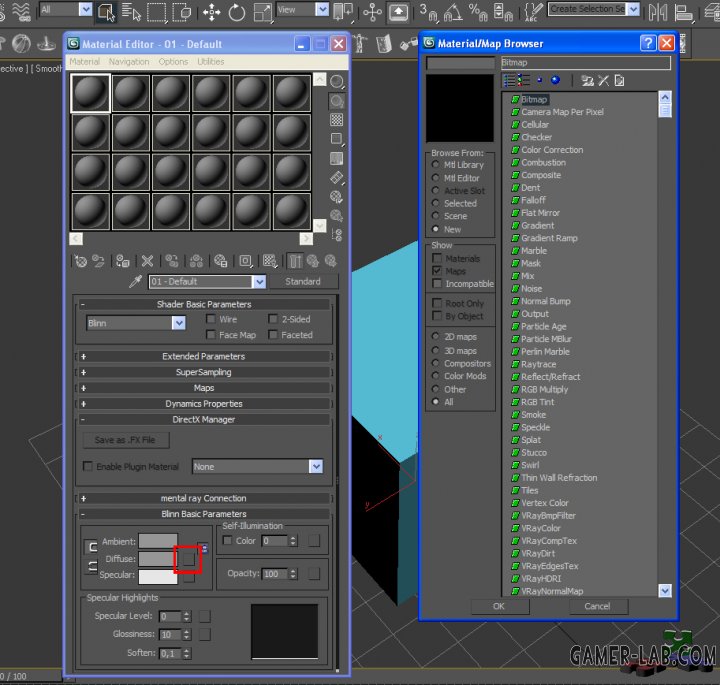Open the 01 - Default material name dropdown
720x685 pixels.
[259, 282]
